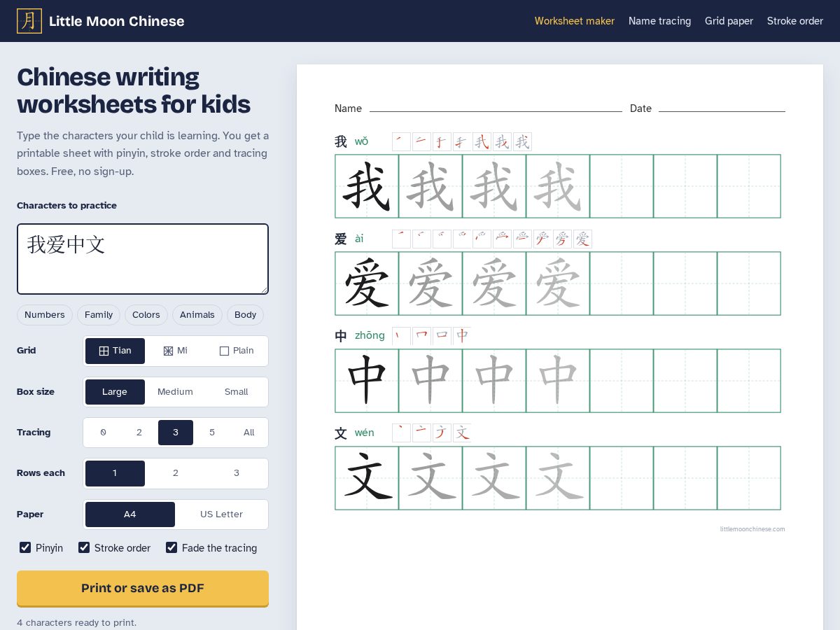The image size is (840, 630).
Task: Click the wén pinyin label
Action: [364, 433]
